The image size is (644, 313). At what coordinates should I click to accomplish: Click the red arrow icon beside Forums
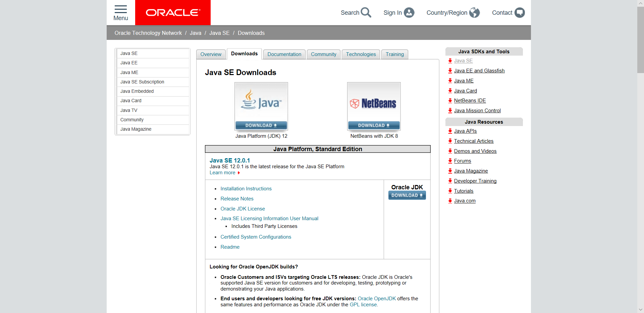450,161
